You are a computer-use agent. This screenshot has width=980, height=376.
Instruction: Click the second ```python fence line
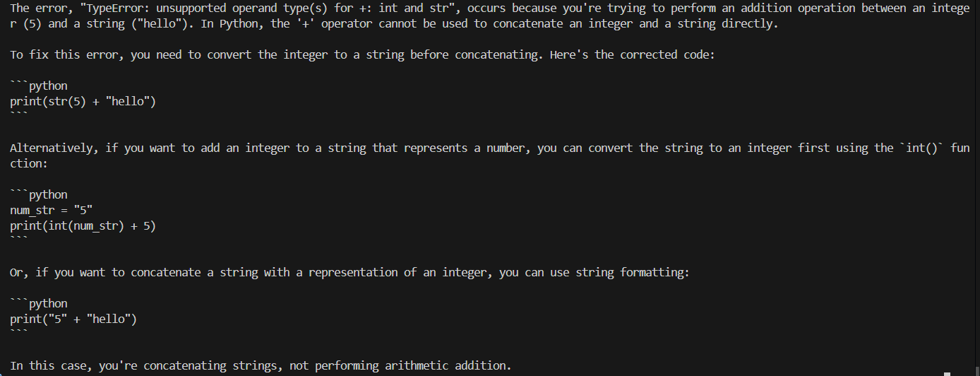[39, 194]
